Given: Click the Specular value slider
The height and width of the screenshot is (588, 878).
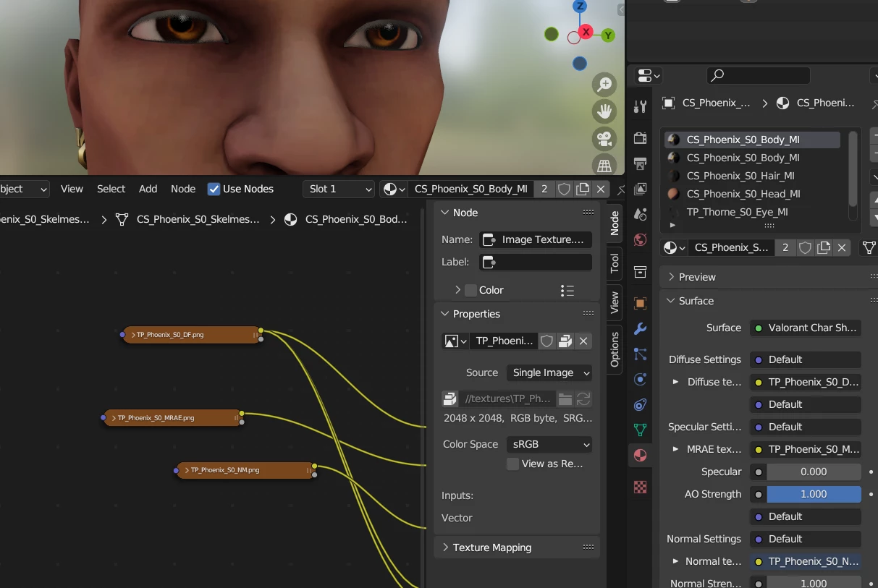Looking at the screenshot, I should (x=814, y=472).
